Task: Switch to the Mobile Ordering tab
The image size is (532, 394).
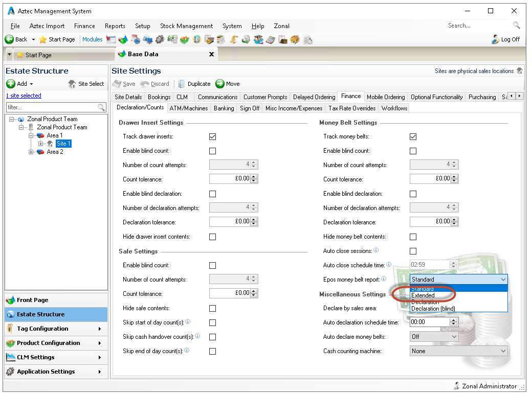Action: coord(386,97)
